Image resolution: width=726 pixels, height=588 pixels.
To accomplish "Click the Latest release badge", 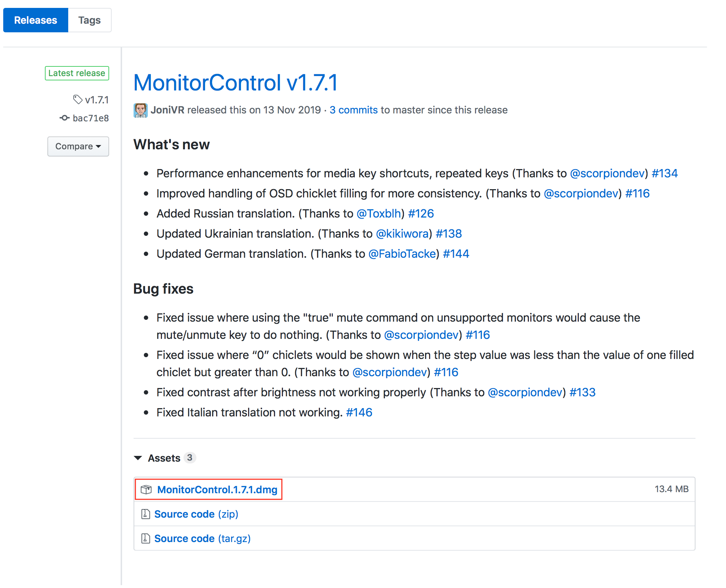I will [x=77, y=73].
